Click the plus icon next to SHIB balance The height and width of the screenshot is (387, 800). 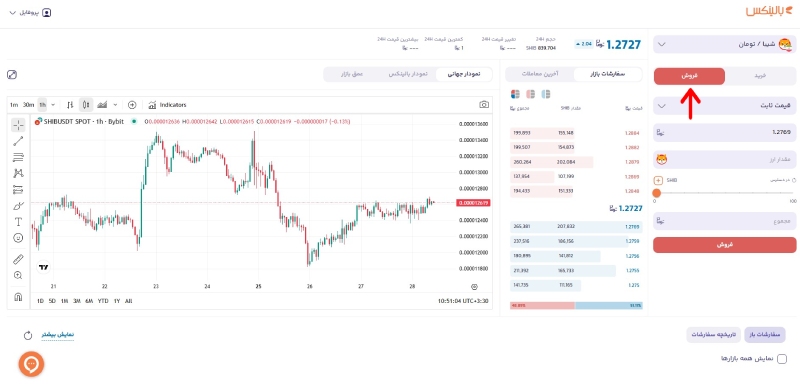pos(658,180)
